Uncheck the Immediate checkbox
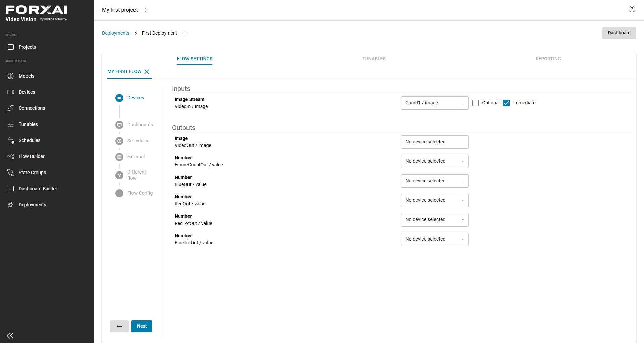 [x=506, y=103]
